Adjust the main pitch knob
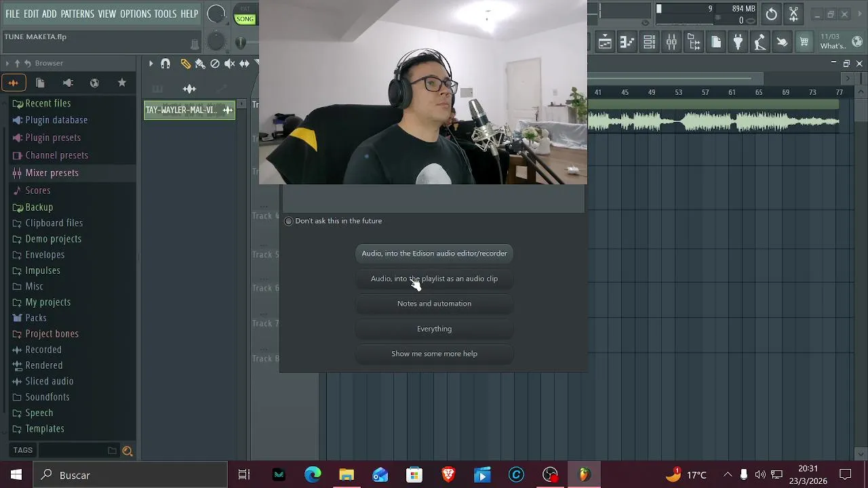This screenshot has width=868, height=488. coord(216,42)
